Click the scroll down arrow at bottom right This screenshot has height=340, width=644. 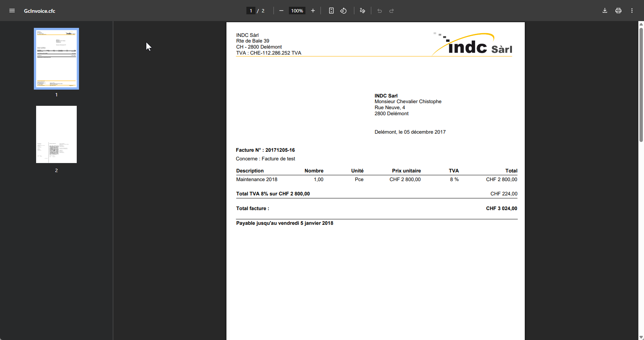point(641,337)
